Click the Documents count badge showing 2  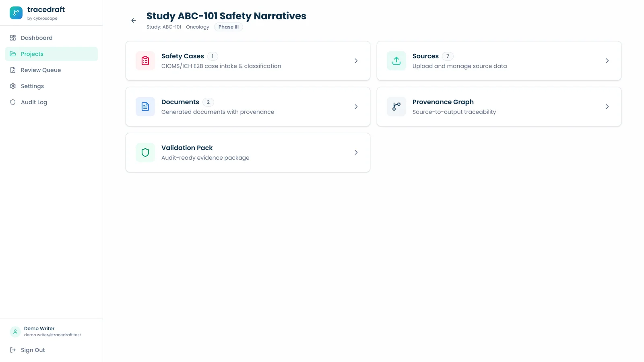208,102
